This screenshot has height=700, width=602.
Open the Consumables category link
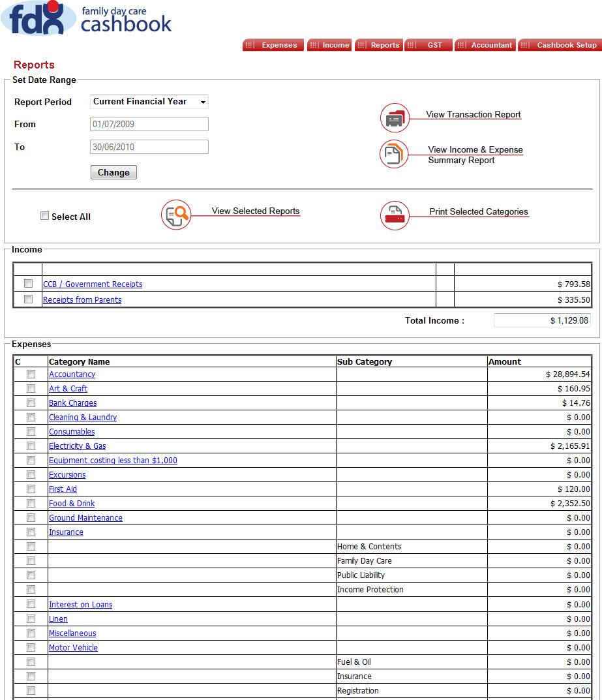[72, 432]
